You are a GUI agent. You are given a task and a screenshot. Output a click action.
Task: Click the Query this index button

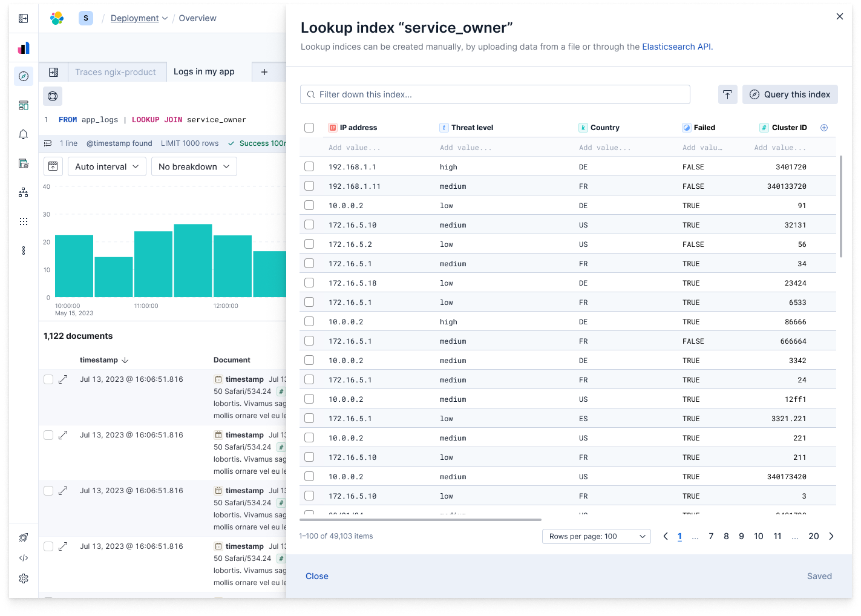point(790,94)
